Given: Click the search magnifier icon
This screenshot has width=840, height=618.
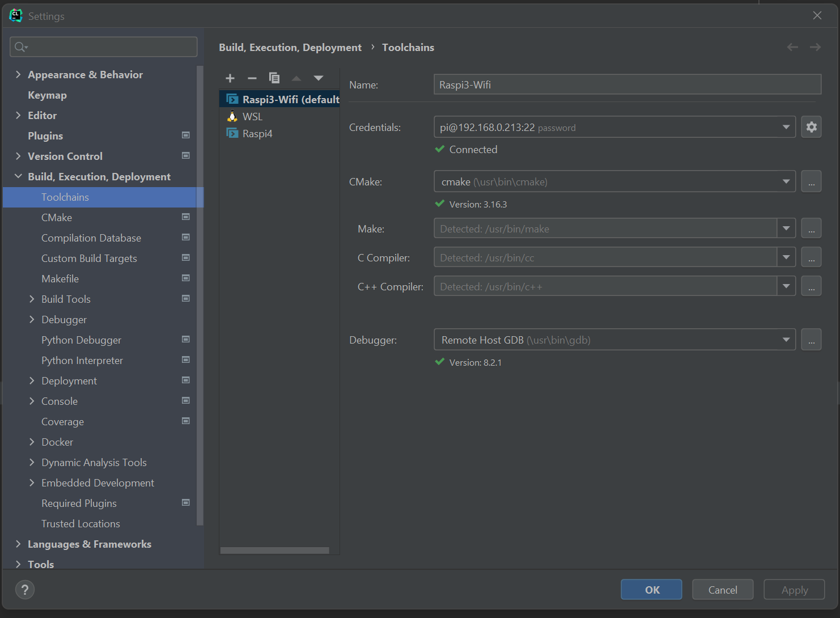Looking at the screenshot, I should tap(20, 47).
